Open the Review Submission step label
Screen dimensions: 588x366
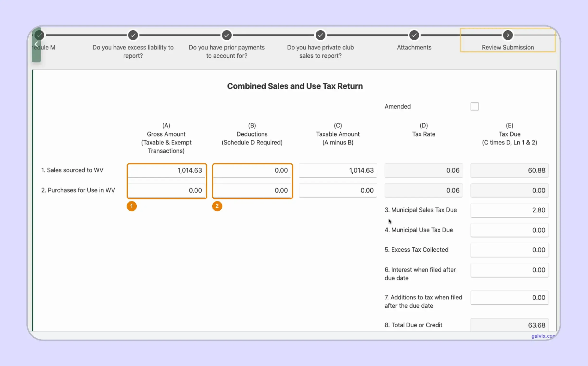pyautogui.click(x=508, y=47)
